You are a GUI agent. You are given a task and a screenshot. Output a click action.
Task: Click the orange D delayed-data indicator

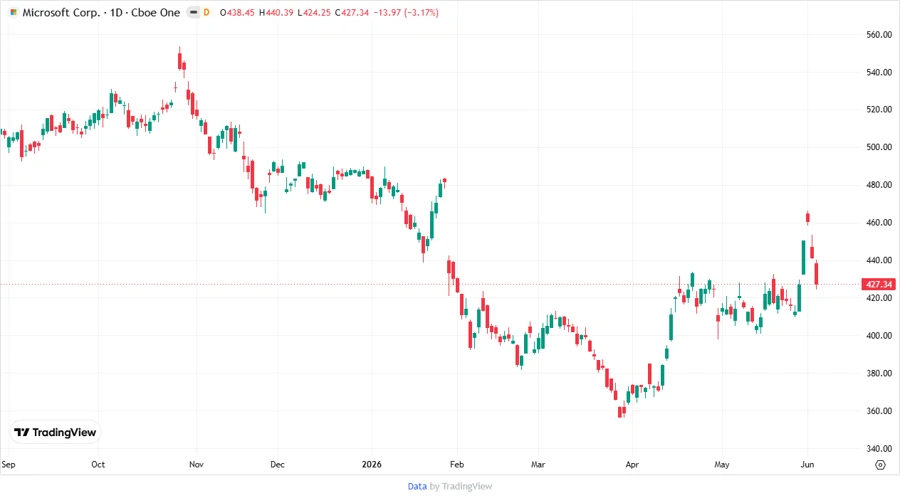click(x=207, y=13)
